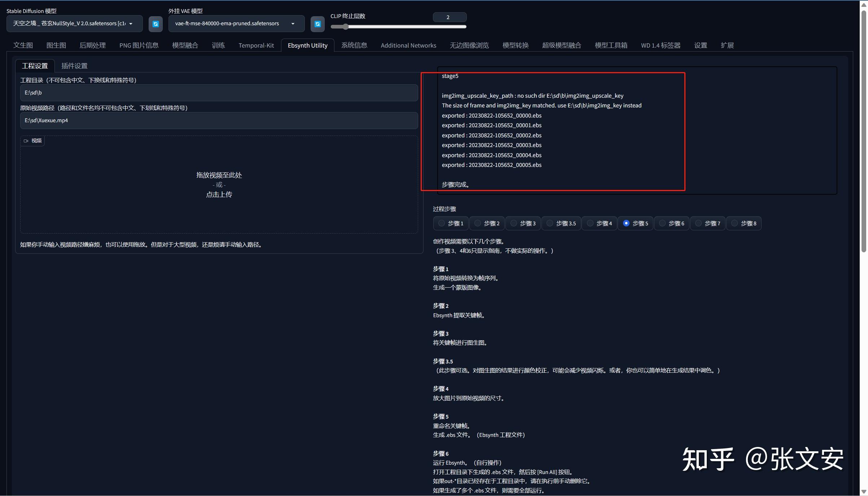Open the WD 1.4 标签器 tab

click(661, 45)
